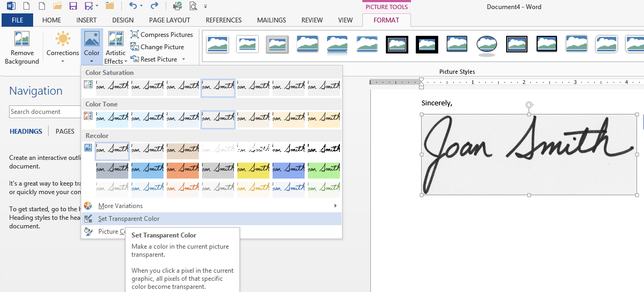
Task: Switch to PAGES in Navigation pane
Action: (x=65, y=132)
